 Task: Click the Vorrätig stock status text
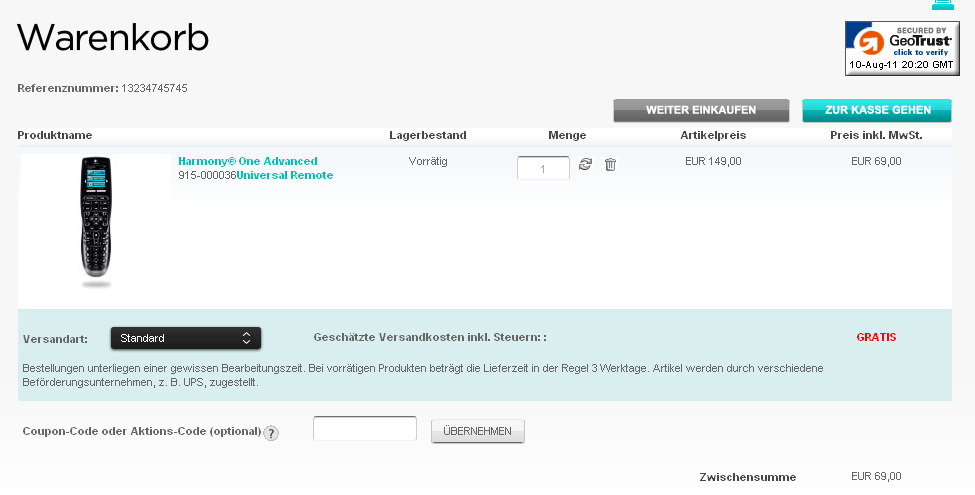point(428,161)
